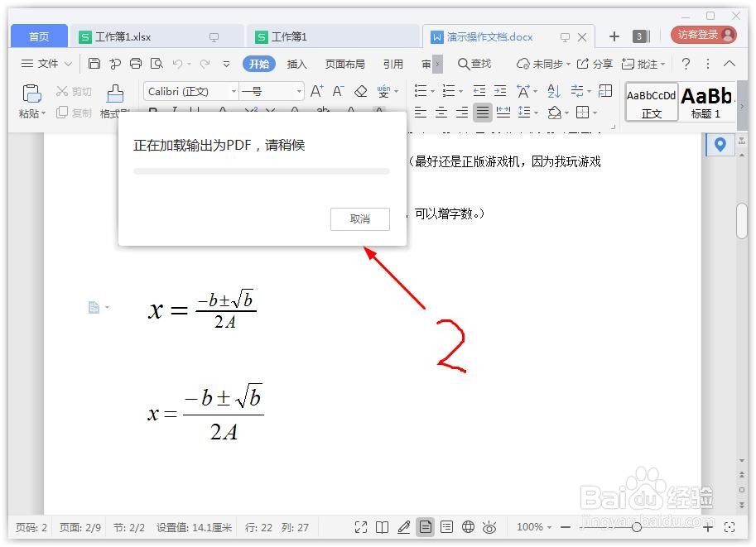756x547 pixels.
Task: Click the 访客登录 login button
Action: 698,36
